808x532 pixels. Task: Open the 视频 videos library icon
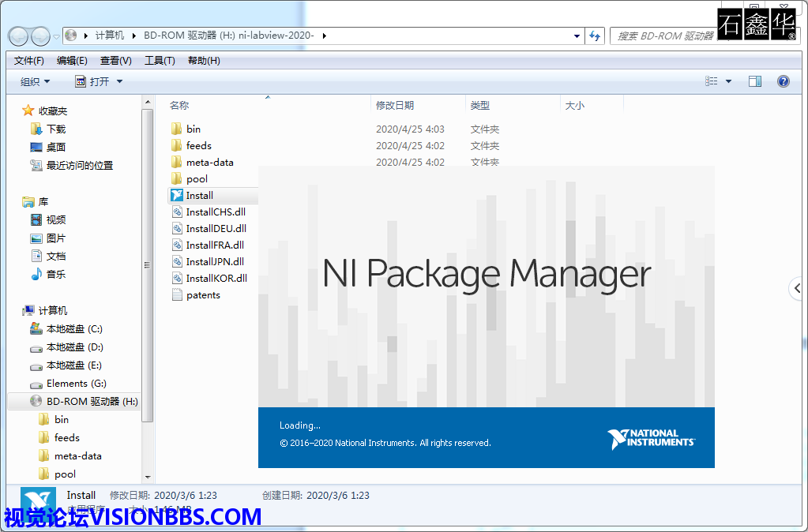[x=36, y=220]
